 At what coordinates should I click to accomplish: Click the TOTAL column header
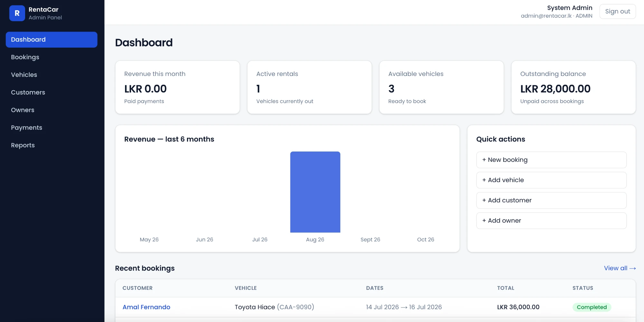pos(506,288)
